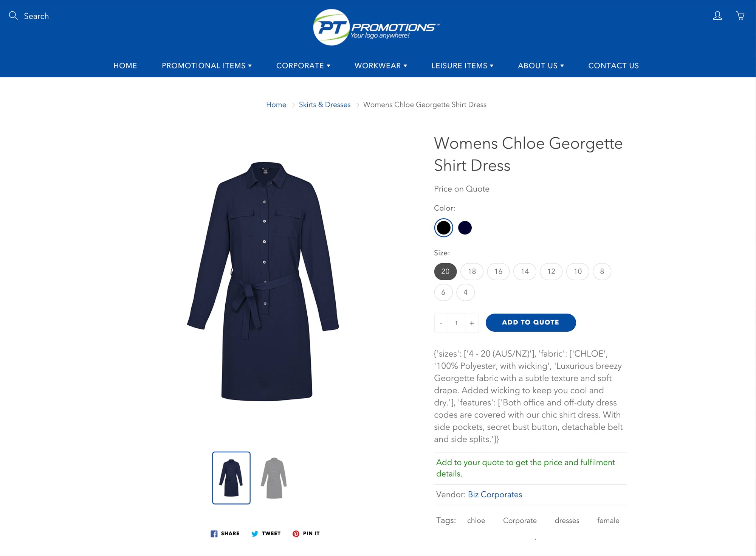The image size is (756, 556).
Task: Click the PT Promotions logo
Action: 376,27
